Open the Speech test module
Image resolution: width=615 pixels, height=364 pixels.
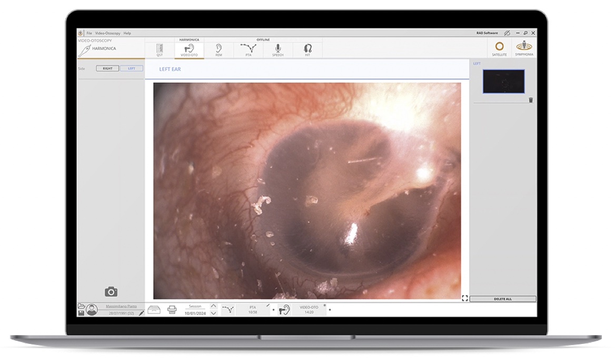(278, 49)
